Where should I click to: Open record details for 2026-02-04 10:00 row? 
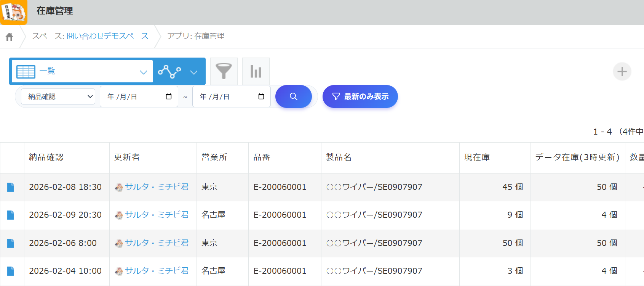(x=11, y=271)
